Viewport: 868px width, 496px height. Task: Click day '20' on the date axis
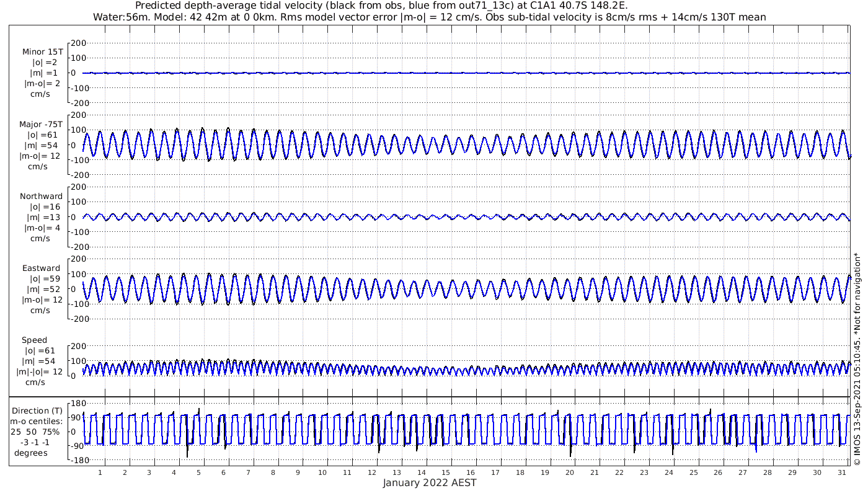tap(570, 472)
